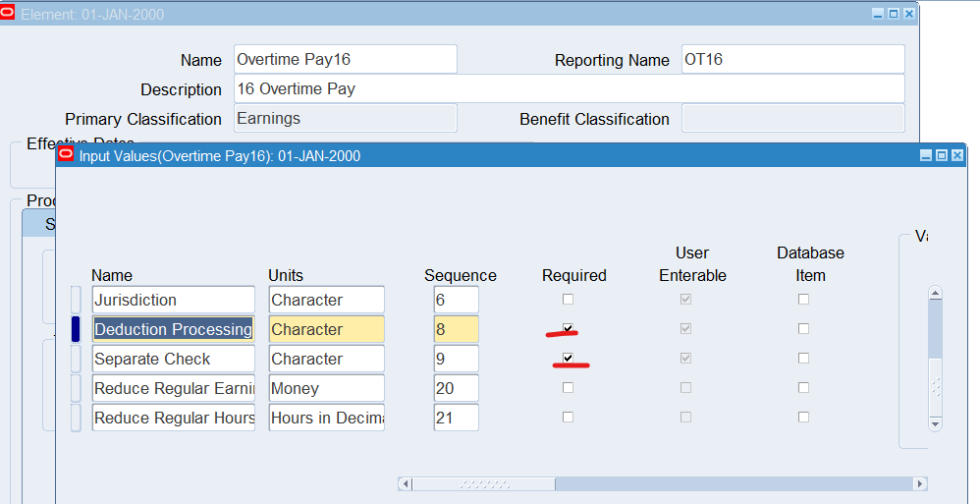Click the vertical scrollbar down arrow
The image size is (980, 504).
click(x=935, y=423)
